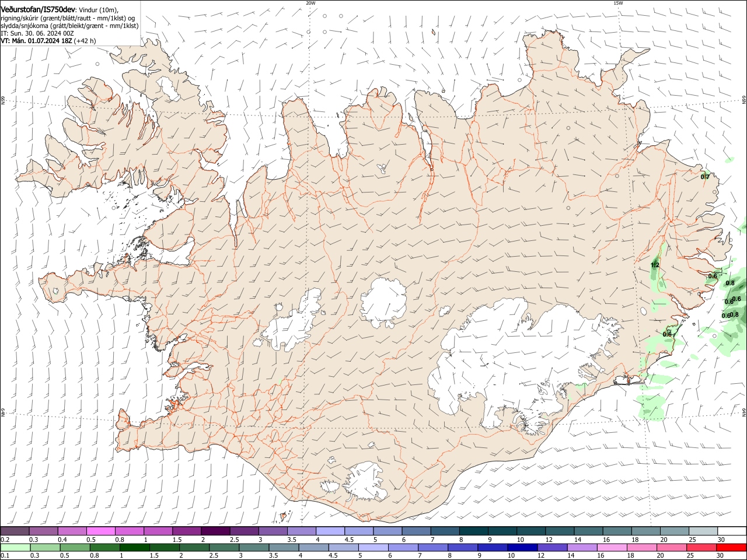Pick the darkest green lower-legend swatch labeled 1
The width and height of the screenshot is (747, 560).
134,547
